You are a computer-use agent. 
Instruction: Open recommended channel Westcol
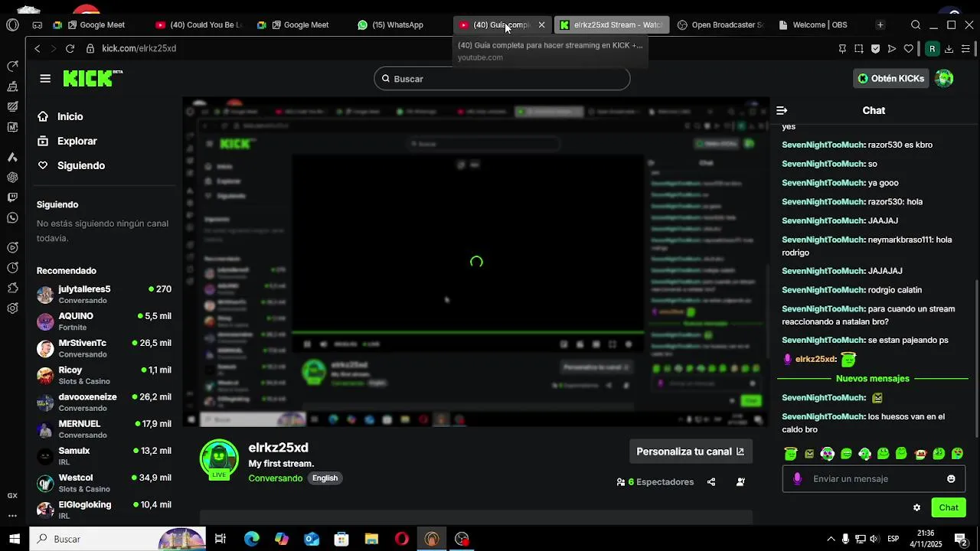click(x=104, y=483)
